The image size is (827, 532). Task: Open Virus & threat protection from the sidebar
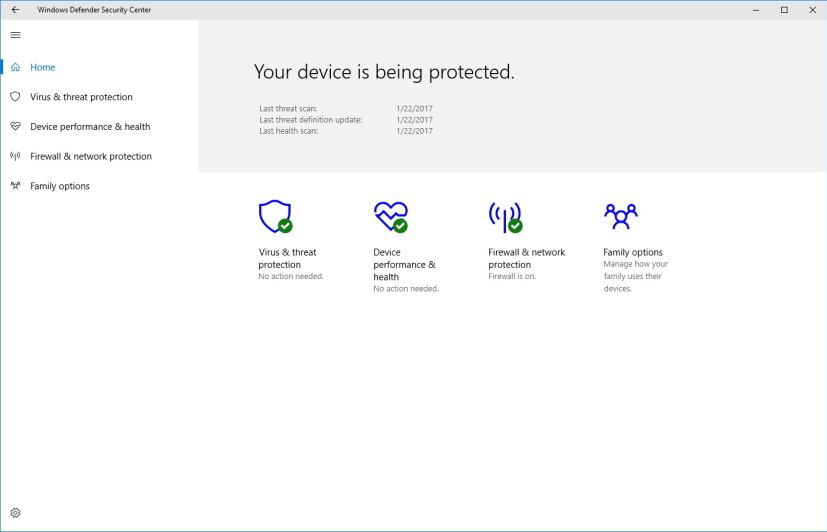click(81, 97)
